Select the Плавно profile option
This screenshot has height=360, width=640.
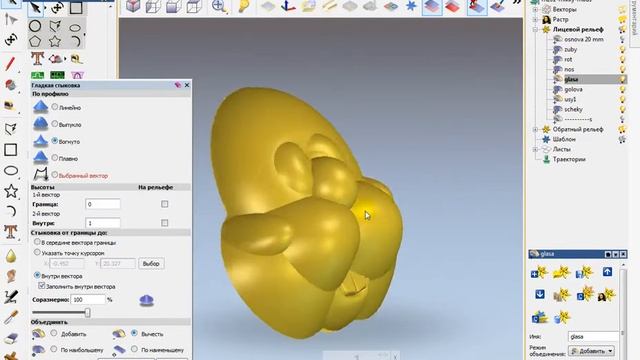pyautogui.click(x=55, y=158)
